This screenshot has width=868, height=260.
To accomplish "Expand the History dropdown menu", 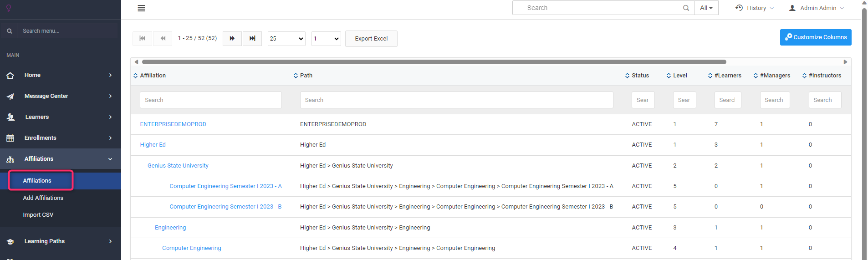I will (755, 8).
